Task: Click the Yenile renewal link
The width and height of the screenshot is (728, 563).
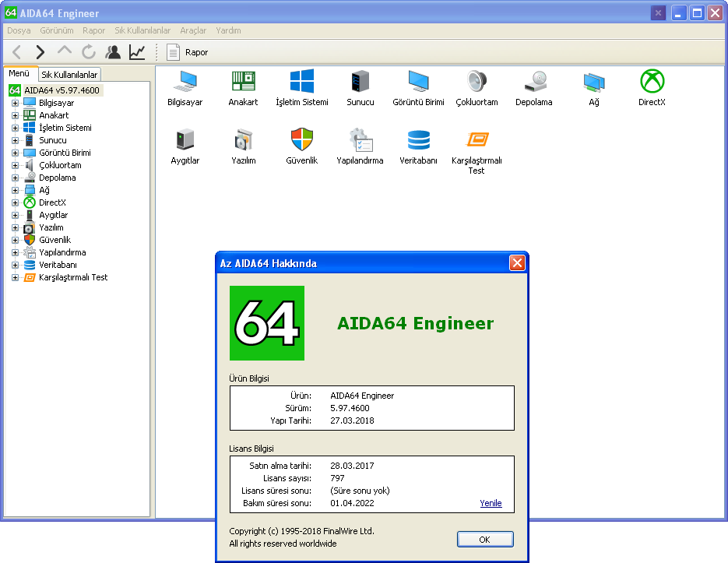Action: [x=491, y=503]
